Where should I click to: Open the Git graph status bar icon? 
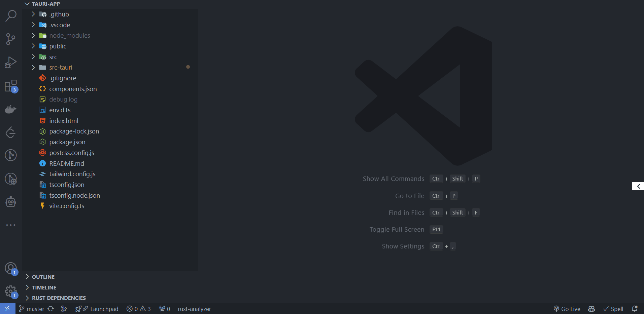point(64,309)
